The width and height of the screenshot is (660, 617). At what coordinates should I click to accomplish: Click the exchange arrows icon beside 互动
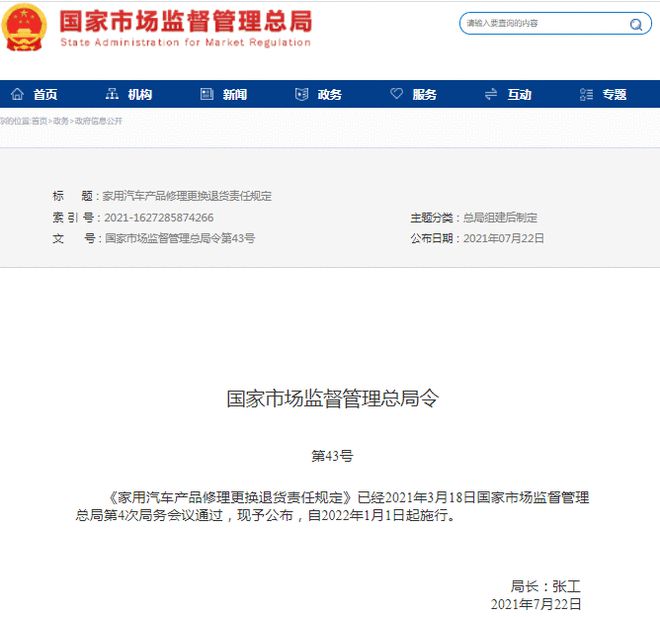[x=491, y=94]
